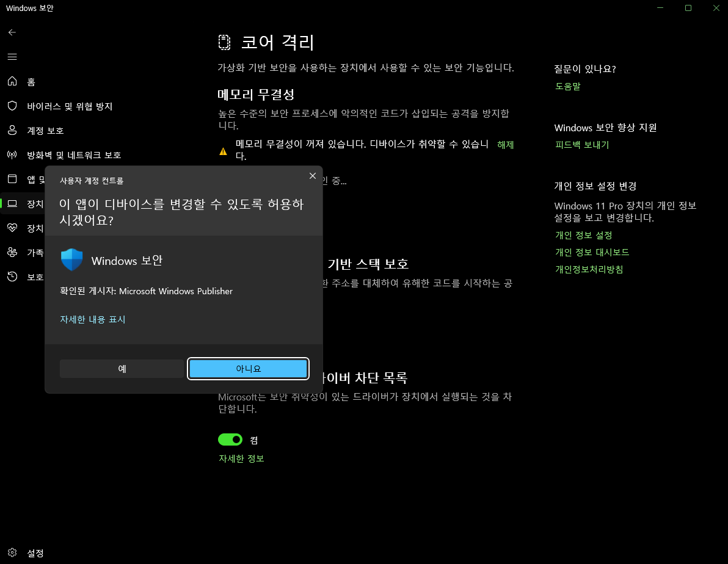Click 확인된 게시자: Microsoft Windows Publisher text
Image resolution: width=728 pixels, height=564 pixels.
146,291
